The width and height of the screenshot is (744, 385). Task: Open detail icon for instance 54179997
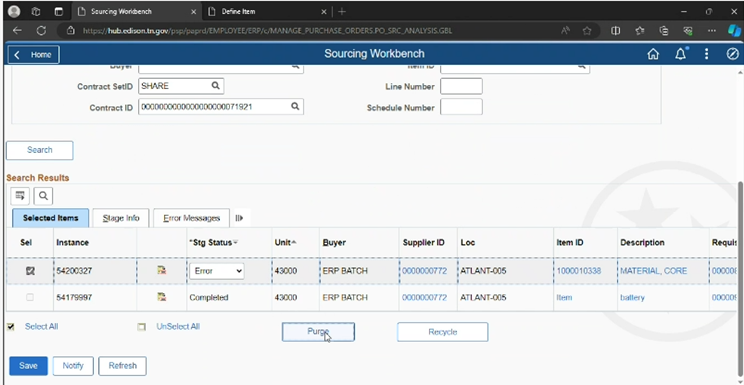[162, 297]
